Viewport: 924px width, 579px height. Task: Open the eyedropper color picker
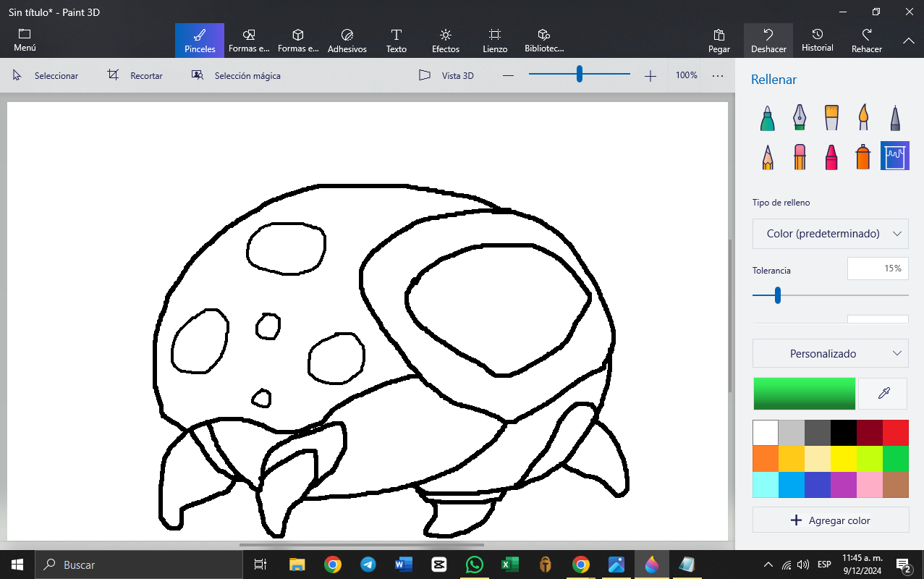(883, 394)
